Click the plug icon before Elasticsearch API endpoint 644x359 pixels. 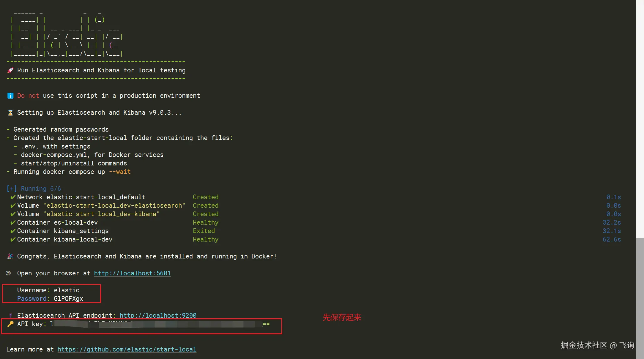coord(10,315)
